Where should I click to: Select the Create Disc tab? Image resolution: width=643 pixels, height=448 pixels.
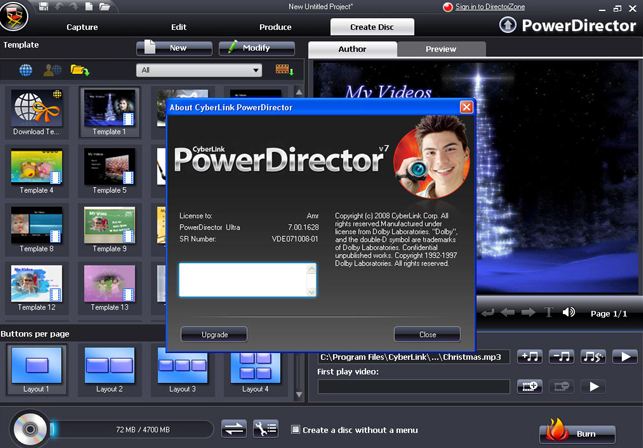372,27
